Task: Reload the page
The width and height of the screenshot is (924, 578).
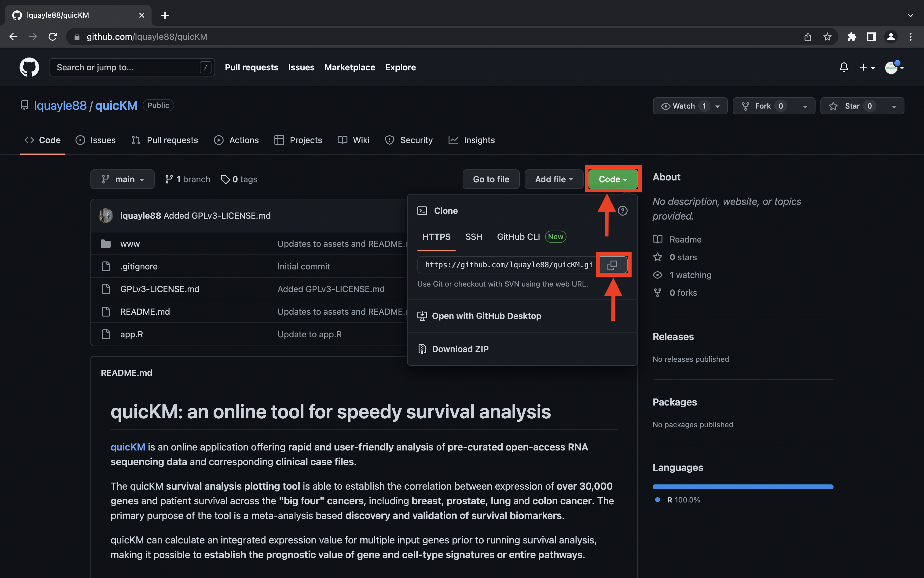Action: 53,37
